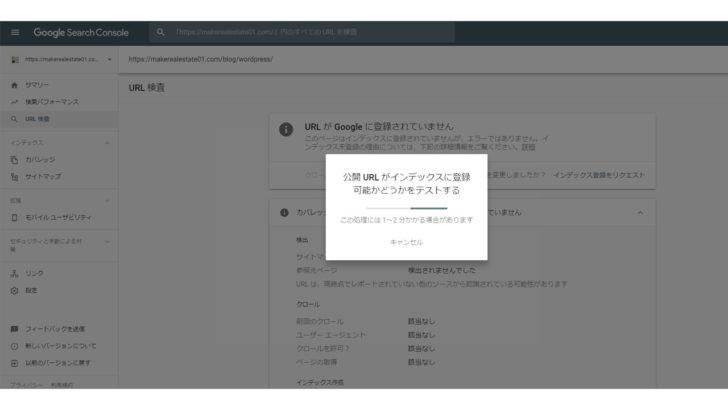The width and height of the screenshot is (728, 410).
Task: Click the クロール section heading
Action: (x=308, y=305)
